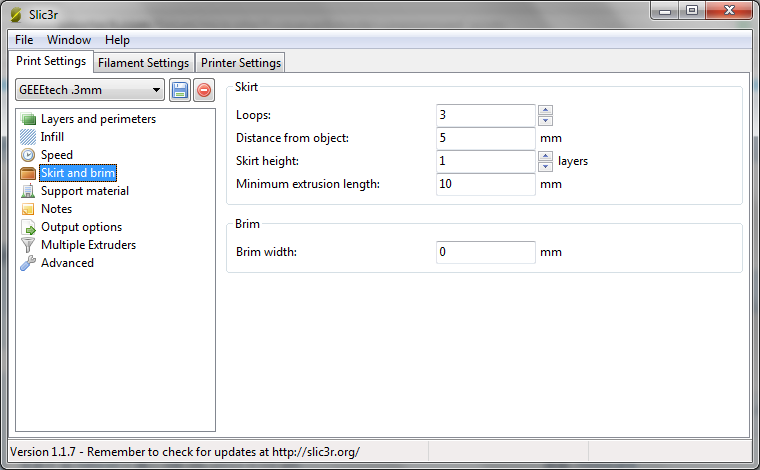Open the GEEEtech .3mm preset dropdown
760x470 pixels.
(90, 90)
